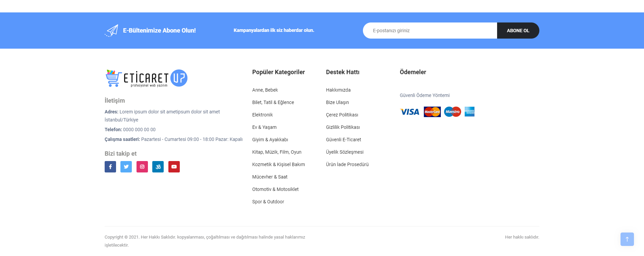Open the Twitter social icon
Viewport: 644px width, 256px height.
pos(126,167)
